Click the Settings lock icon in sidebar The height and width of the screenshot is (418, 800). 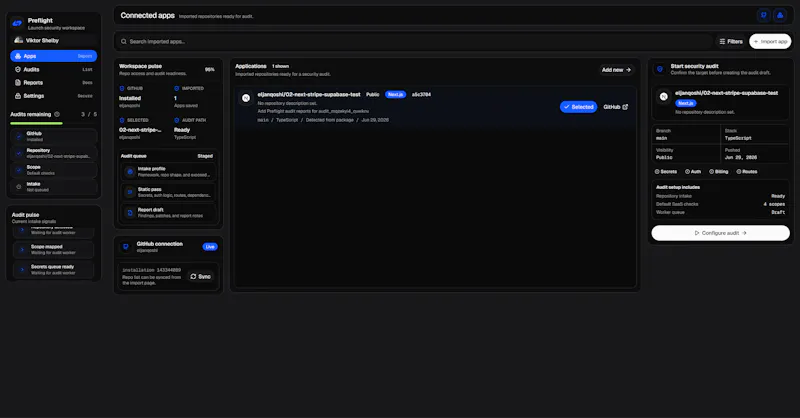tap(18, 96)
